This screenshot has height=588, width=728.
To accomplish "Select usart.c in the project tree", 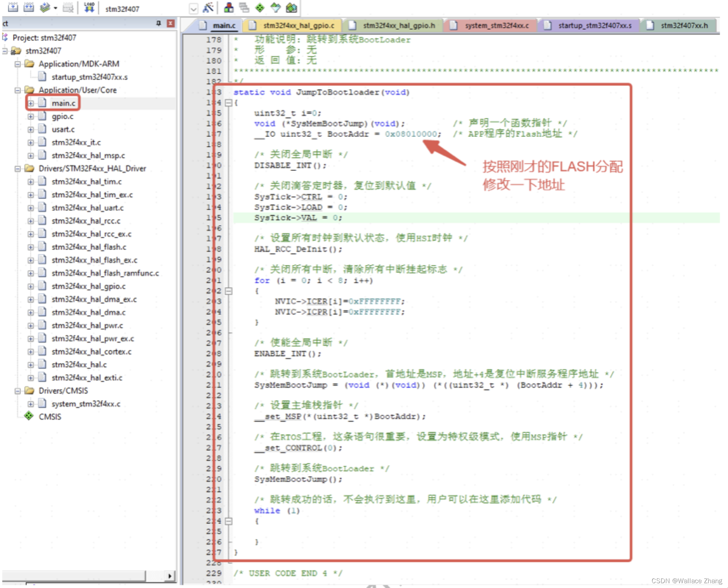I will pyautogui.click(x=63, y=129).
